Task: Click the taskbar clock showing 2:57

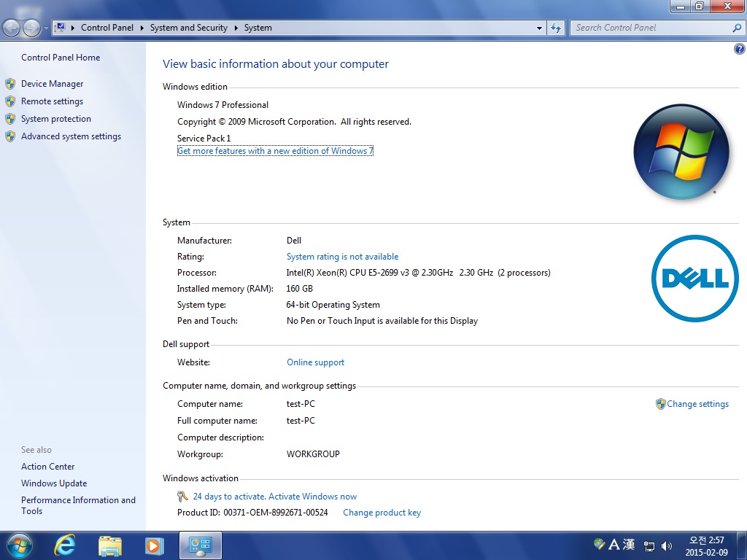Action: click(706, 545)
